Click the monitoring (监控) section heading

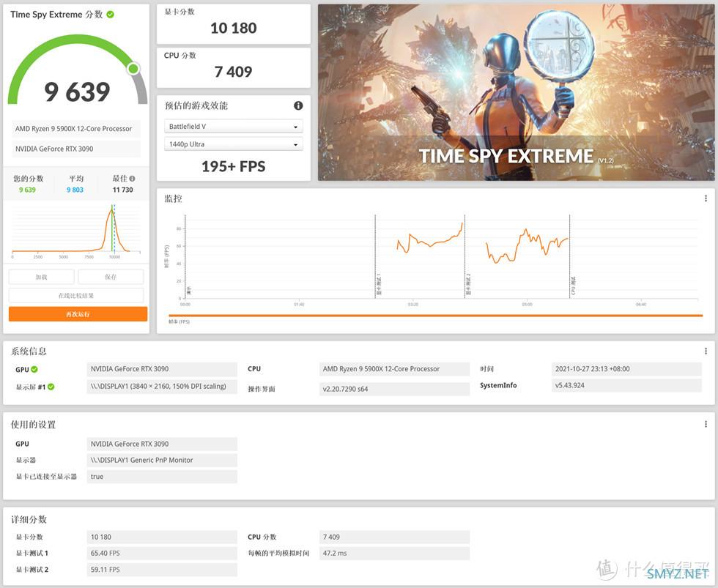[174, 198]
